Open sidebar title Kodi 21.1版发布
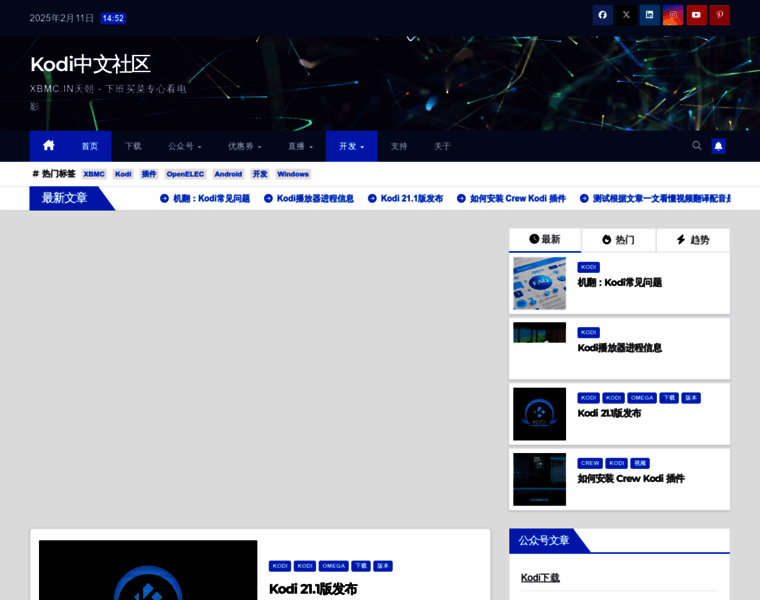760x600 pixels. (x=609, y=413)
